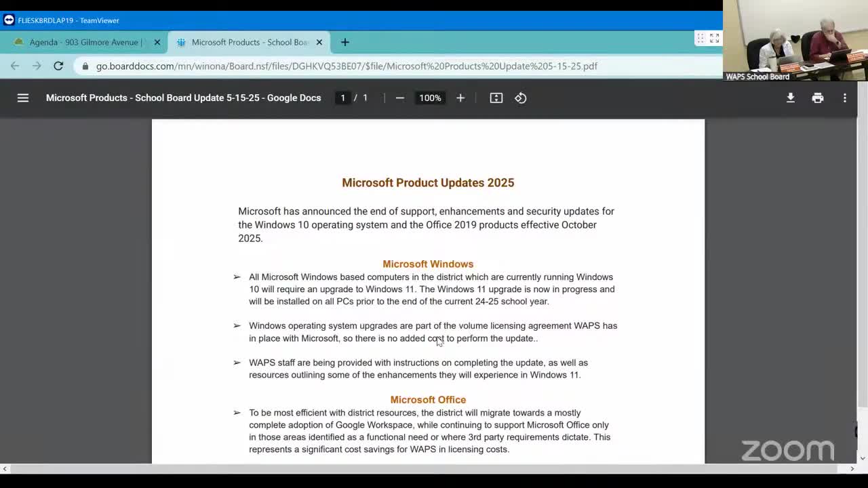Click the bullet beginning 'WAPS staff are being provided'
Viewport: 868px width, 488px height.
[418, 369]
